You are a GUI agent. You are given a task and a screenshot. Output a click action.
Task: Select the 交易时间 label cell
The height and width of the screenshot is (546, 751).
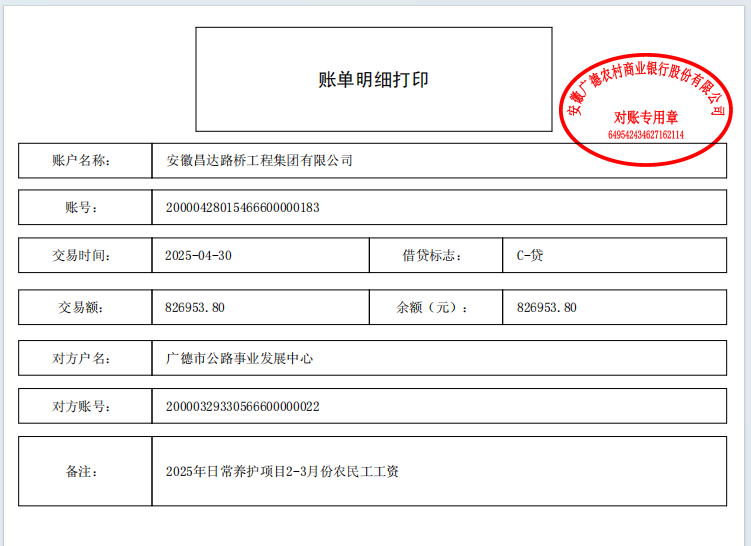point(85,256)
